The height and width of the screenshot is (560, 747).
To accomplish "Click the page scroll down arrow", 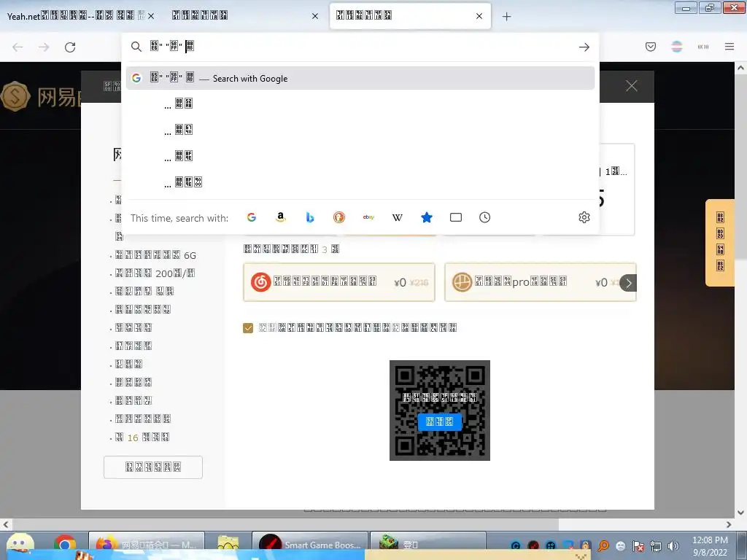I will coord(740,513).
